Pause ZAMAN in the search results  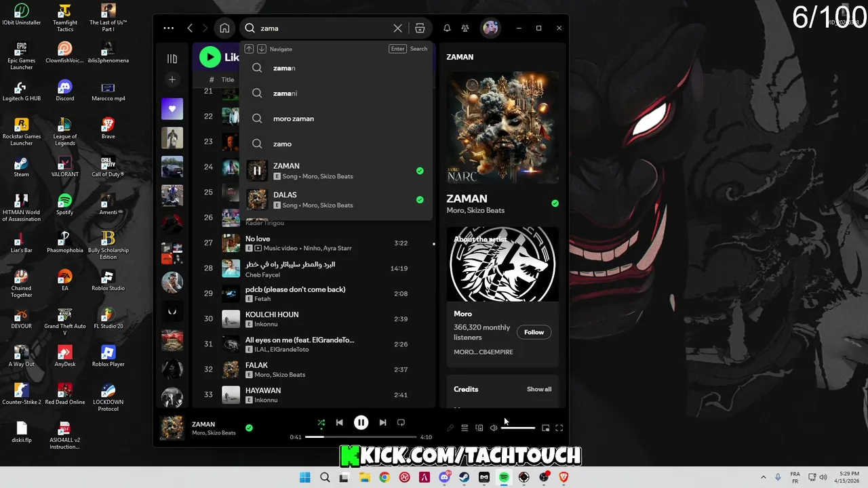pos(257,171)
